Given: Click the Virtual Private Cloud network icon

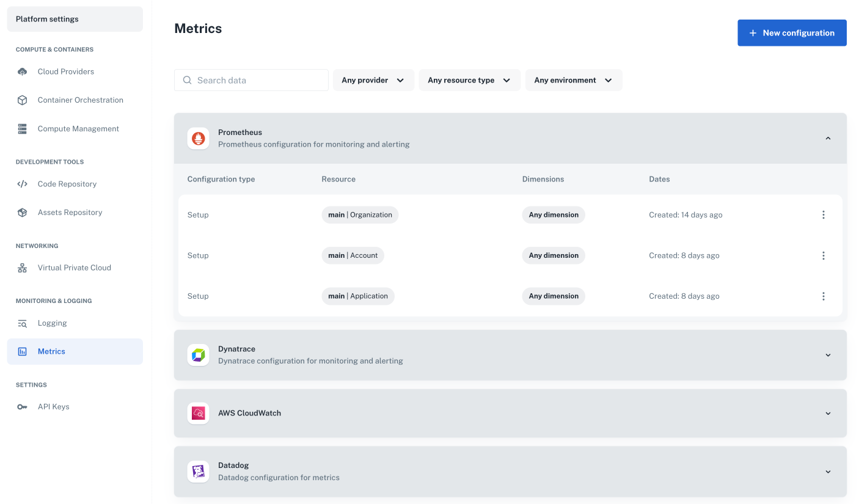Looking at the screenshot, I should point(22,268).
